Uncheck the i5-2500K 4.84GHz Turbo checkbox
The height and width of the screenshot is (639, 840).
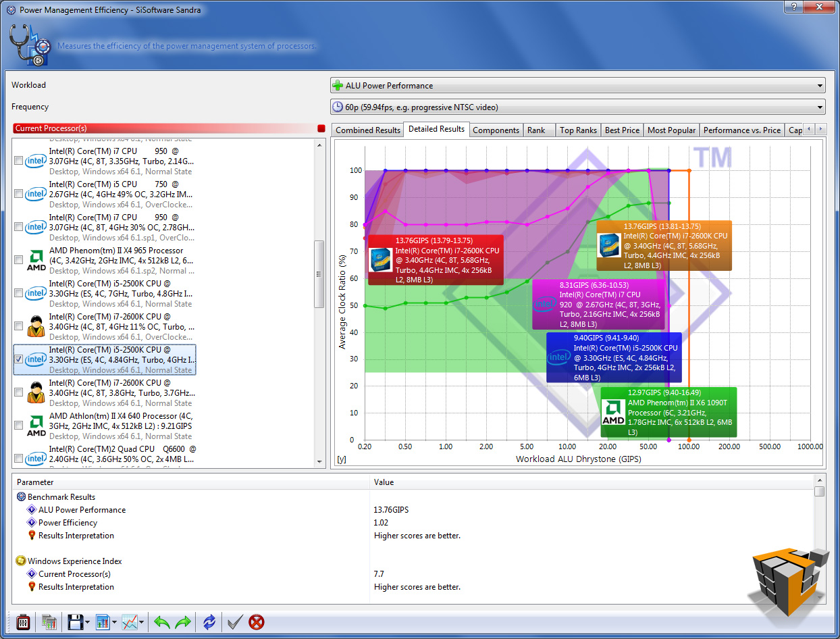pyautogui.click(x=18, y=360)
